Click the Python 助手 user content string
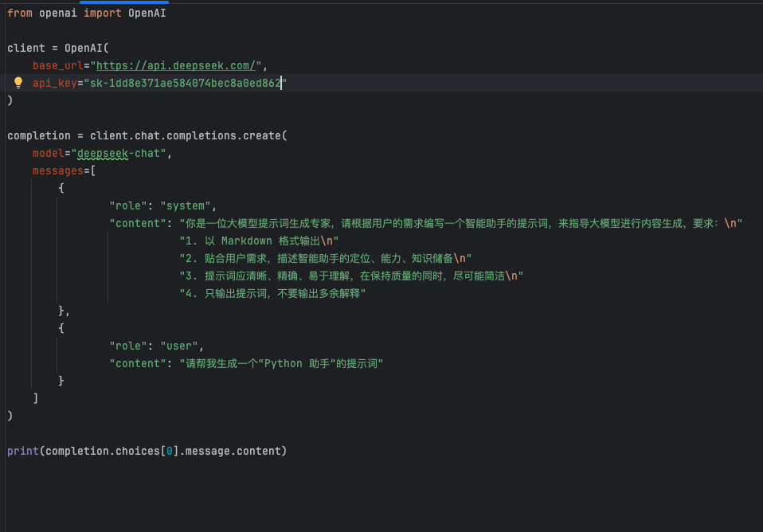Screen dimensions: 763x532 281,364
